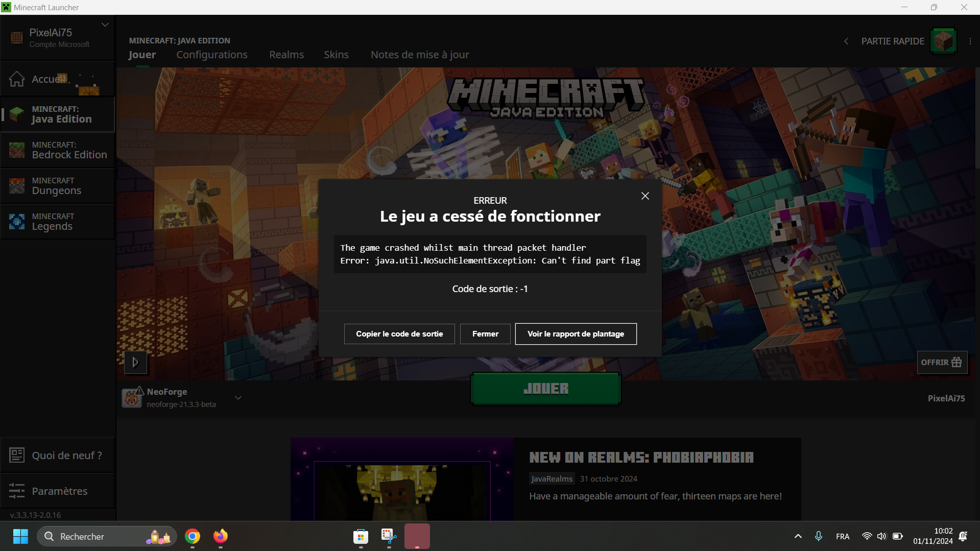This screenshot has width=980, height=551.
Task: Select Minecraft Bedrock Edition in sidebar
Action: pyautogui.click(x=57, y=150)
